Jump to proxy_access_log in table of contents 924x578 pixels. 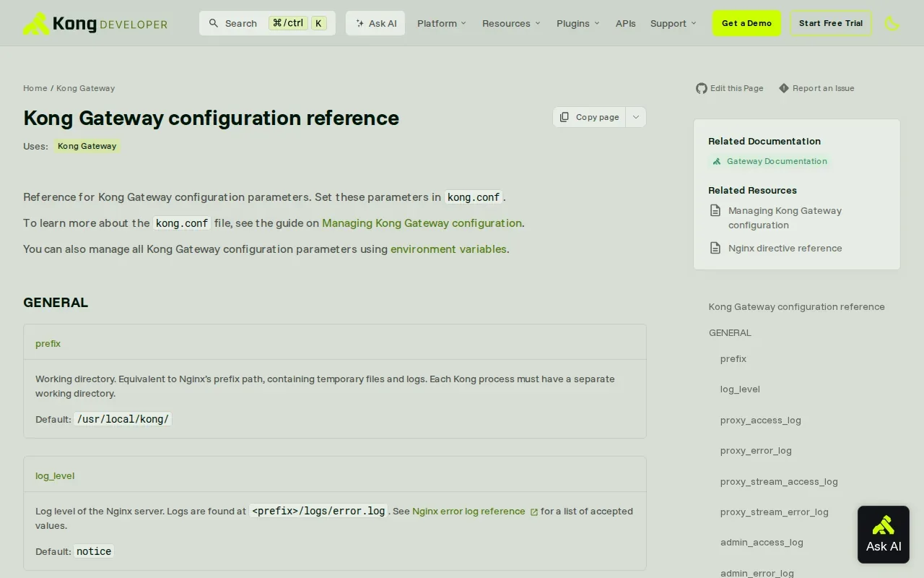[x=761, y=420]
